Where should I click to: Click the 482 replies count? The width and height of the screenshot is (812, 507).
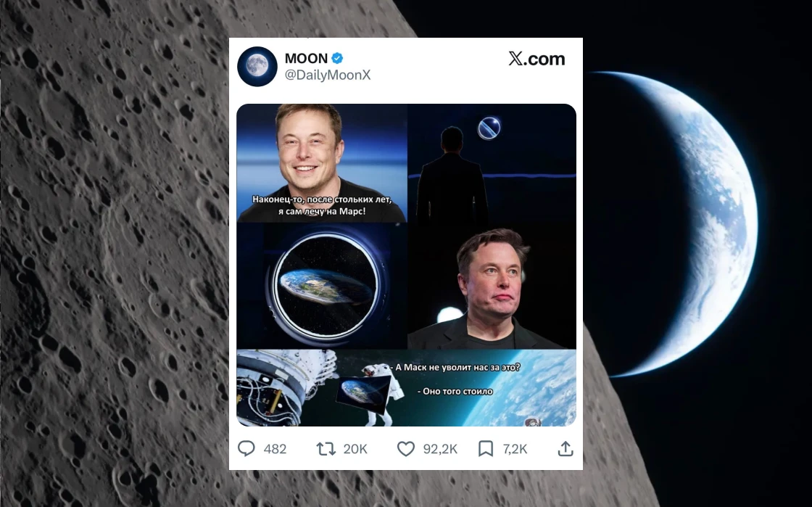pyautogui.click(x=275, y=449)
